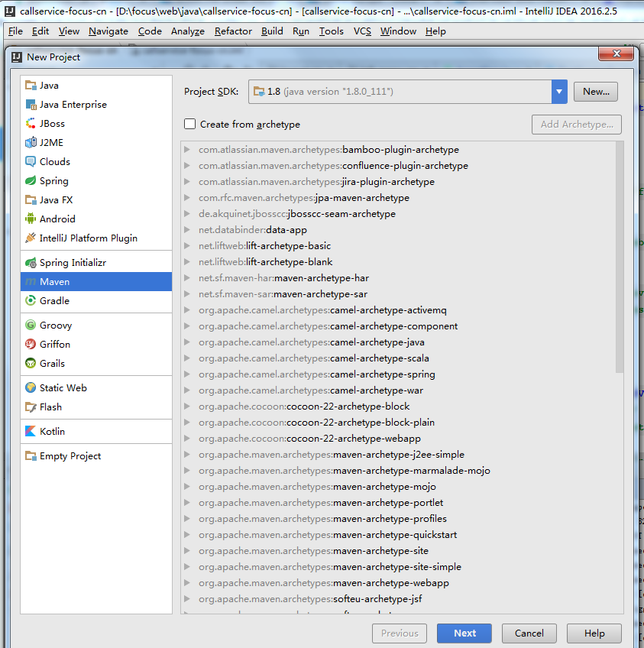Screen dimensions: 644x648
Task: Select camel-archetype-spring row text
Action: [x=317, y=374]
